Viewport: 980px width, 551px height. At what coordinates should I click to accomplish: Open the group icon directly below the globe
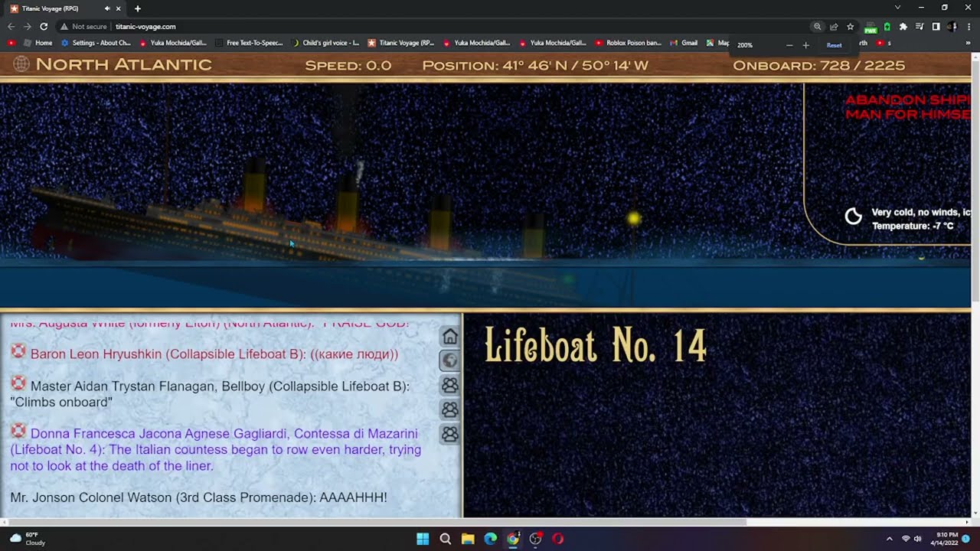[450, 385]
